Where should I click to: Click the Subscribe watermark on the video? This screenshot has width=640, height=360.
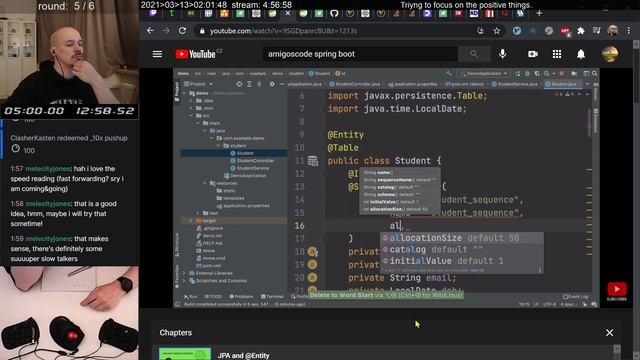(x=617, y=291)
